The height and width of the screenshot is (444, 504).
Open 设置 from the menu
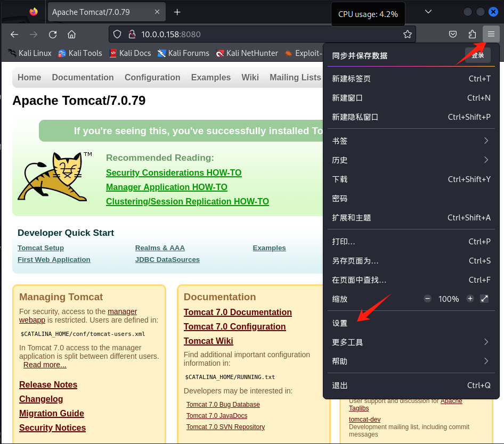point(411,323)
